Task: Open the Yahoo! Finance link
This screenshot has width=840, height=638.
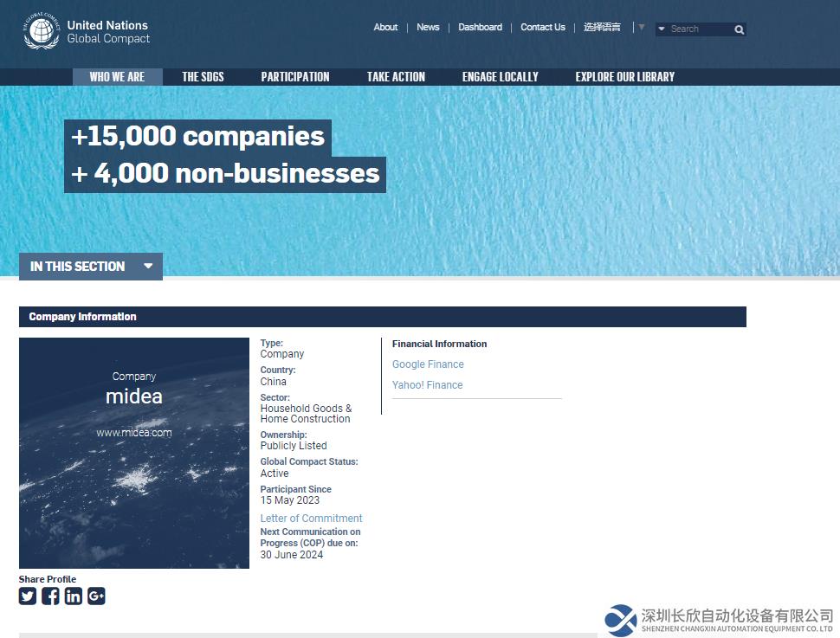Action: pyautogui.click(x=427, y=385)
